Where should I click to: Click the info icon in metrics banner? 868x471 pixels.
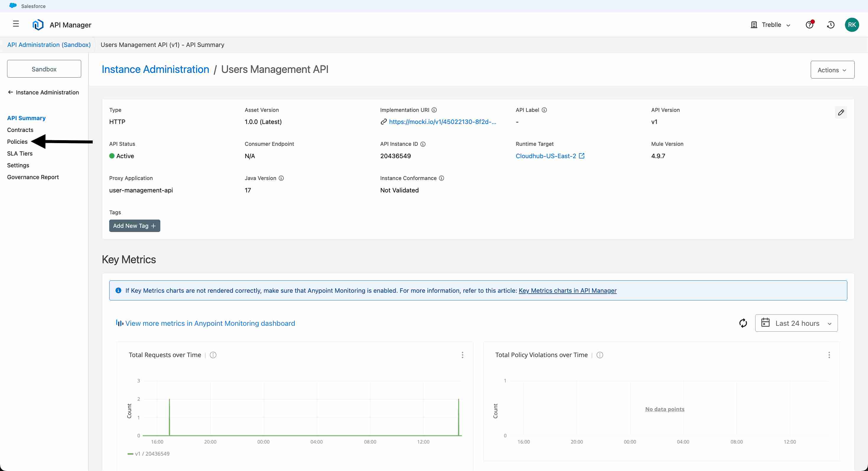click(118, 290)
